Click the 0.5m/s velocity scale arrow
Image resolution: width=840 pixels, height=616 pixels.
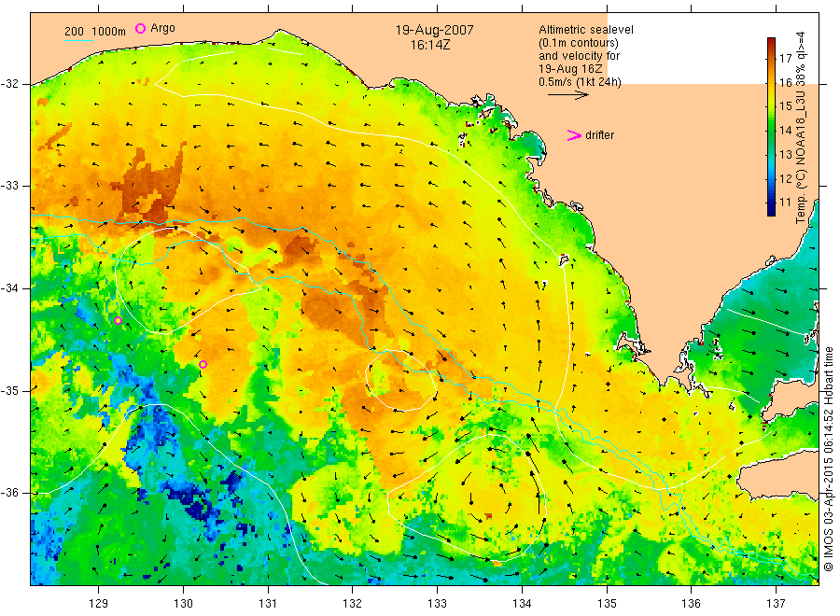pyautogui.click(x=567, y=95)
